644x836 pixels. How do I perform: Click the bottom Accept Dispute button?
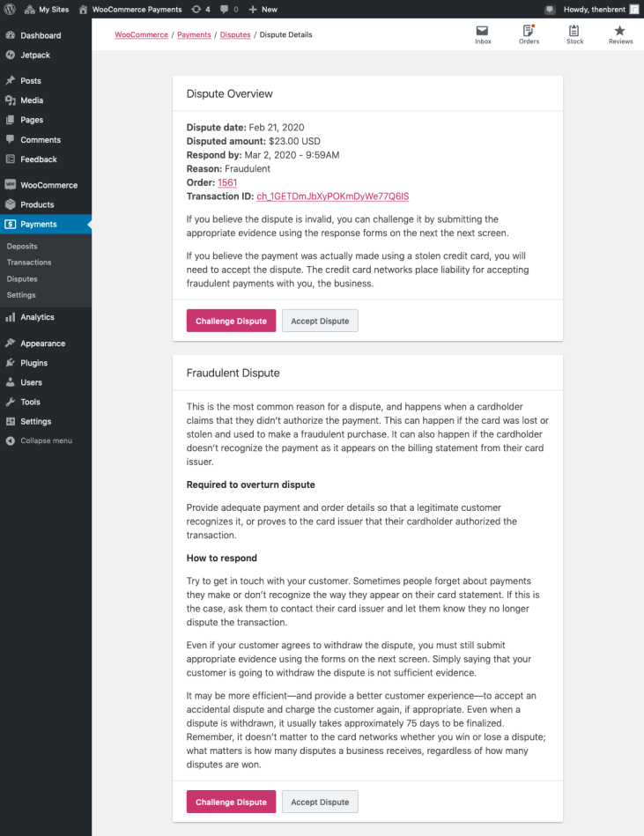point(320,802)
